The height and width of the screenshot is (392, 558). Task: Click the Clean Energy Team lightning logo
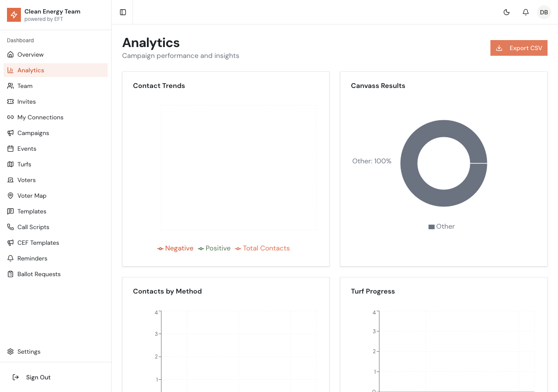[14, 15]
